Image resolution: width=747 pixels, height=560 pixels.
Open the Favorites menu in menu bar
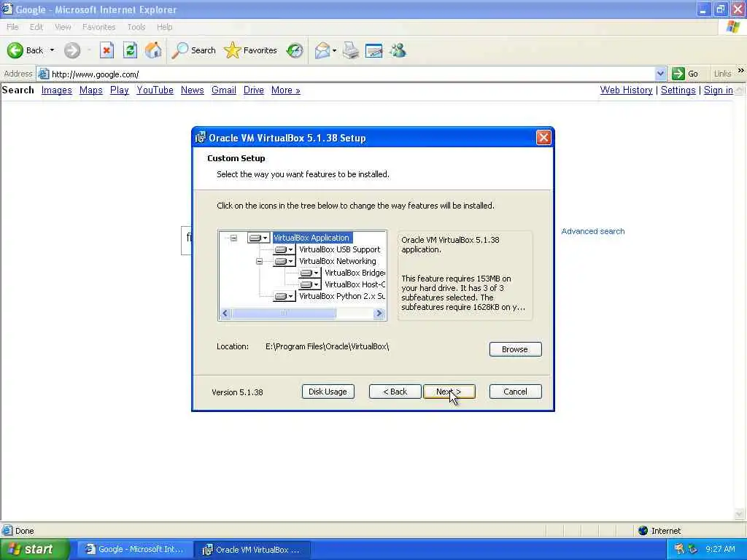[x=98, y=27]
